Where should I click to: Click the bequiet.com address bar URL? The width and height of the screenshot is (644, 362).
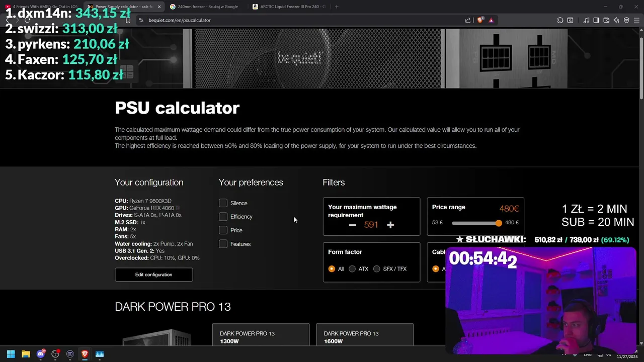(180, 20)
